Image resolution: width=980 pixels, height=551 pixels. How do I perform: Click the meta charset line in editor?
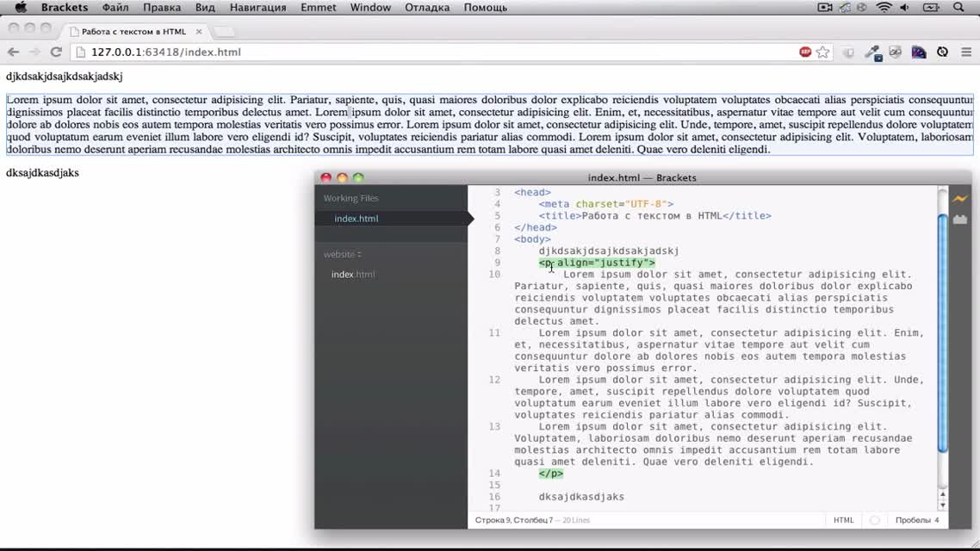pyautogui.click(x=606, y=204)
